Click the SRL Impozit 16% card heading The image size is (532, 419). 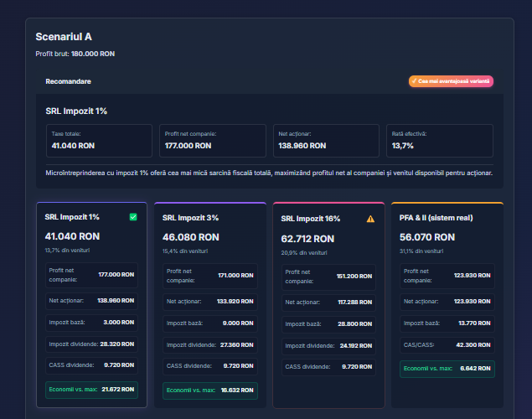click(x=310, y=219)
